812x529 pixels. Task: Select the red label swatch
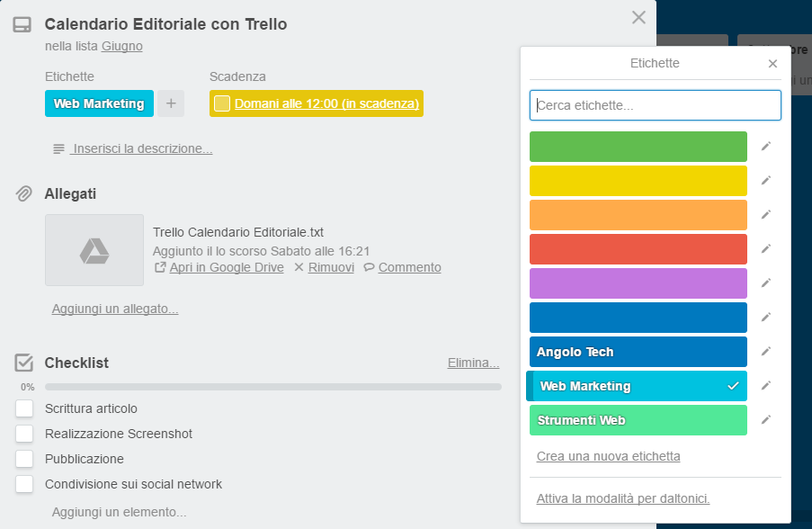point(638,249)
